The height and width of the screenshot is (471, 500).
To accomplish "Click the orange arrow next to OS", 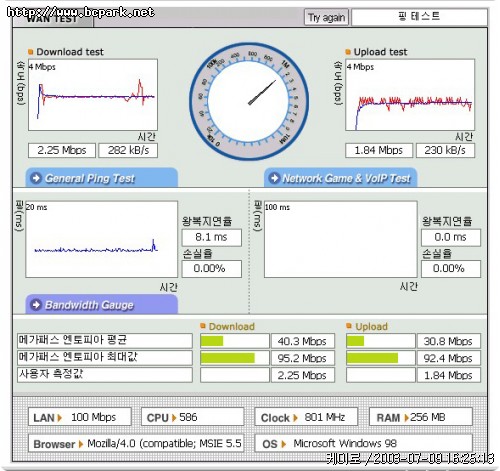I will coord(284,444).
